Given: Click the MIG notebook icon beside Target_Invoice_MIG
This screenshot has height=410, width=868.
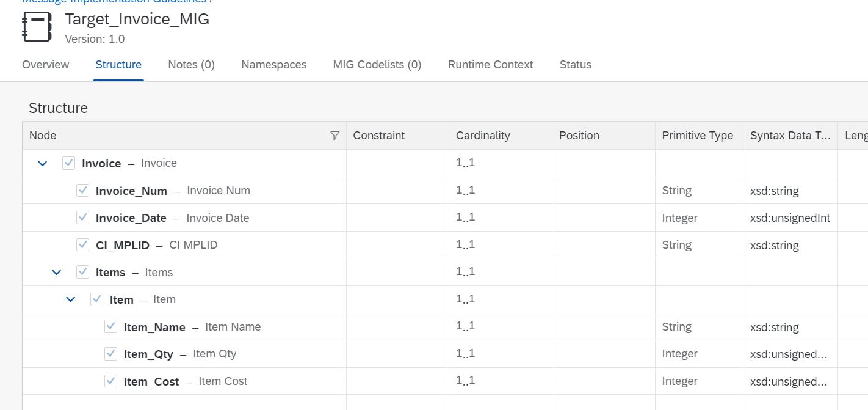Looking at the screenshot, I should 37,27.
